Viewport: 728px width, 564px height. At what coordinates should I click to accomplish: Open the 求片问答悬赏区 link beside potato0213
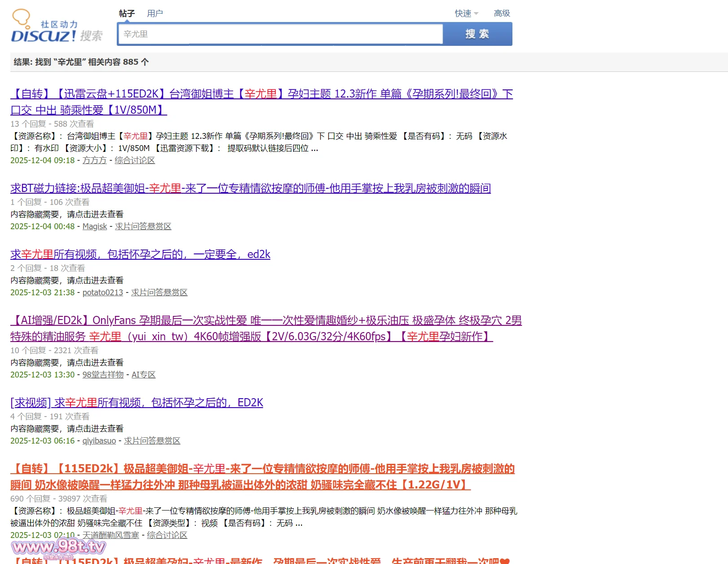point(159,293)
